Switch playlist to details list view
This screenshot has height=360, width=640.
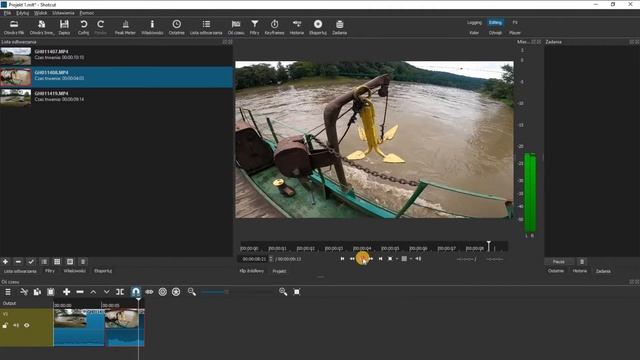point(44,262)
